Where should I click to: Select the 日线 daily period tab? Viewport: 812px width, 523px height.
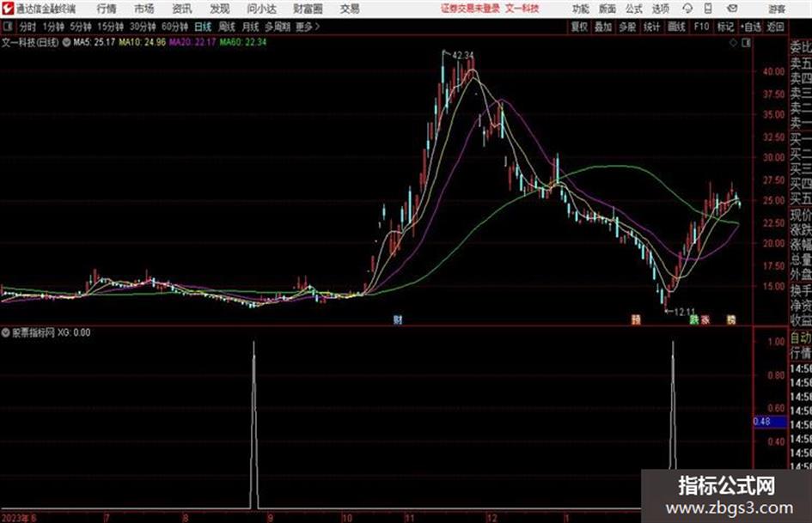(x=203, y=27)
